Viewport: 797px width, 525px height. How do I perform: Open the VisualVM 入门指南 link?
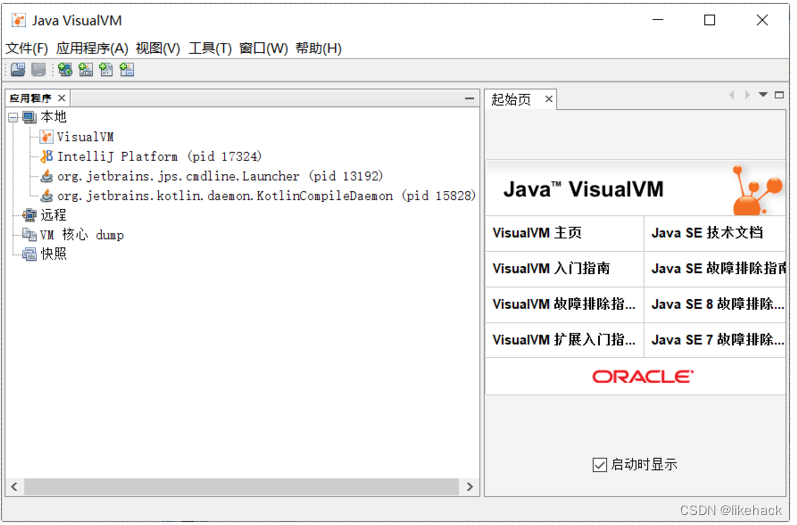coord(551,268)
